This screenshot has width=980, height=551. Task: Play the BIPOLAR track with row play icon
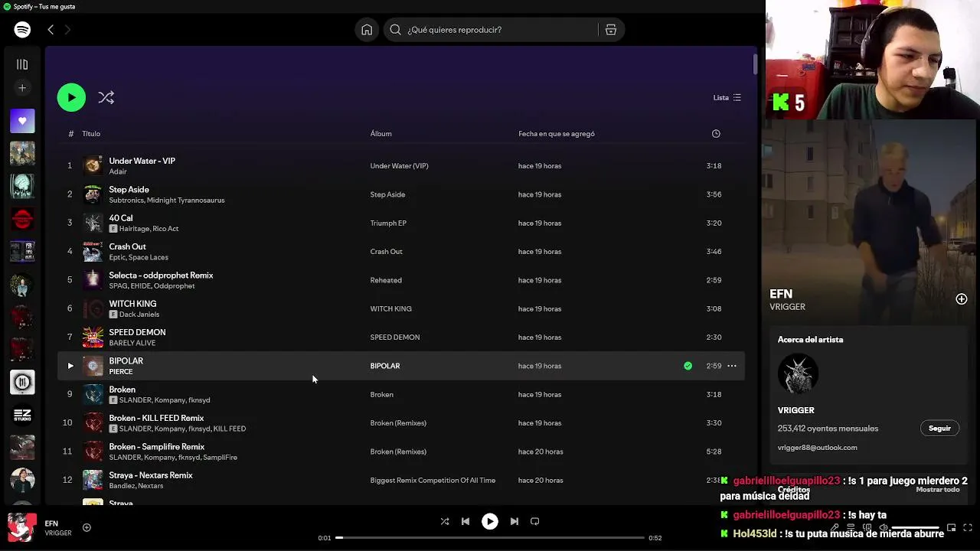pos(70,366)
